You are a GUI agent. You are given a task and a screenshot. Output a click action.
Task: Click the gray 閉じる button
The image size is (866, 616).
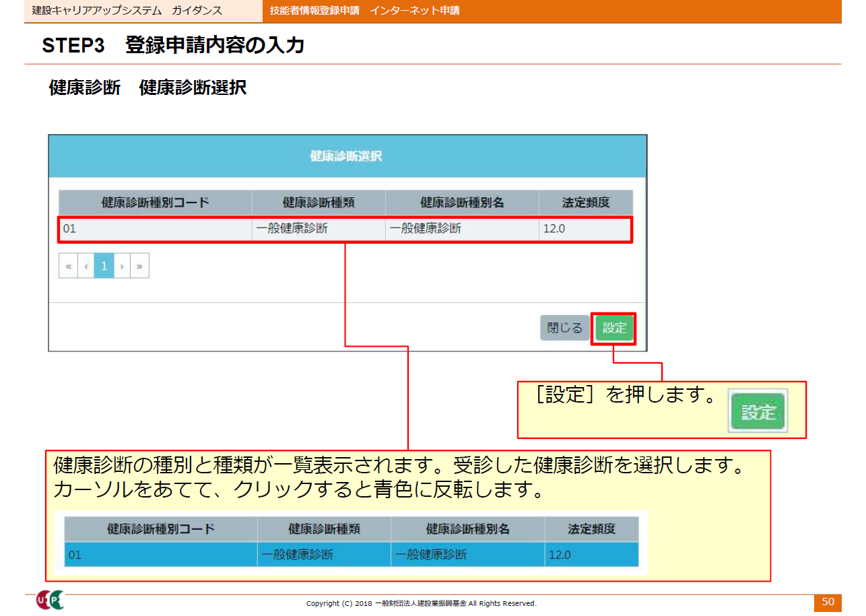(564, 328)
